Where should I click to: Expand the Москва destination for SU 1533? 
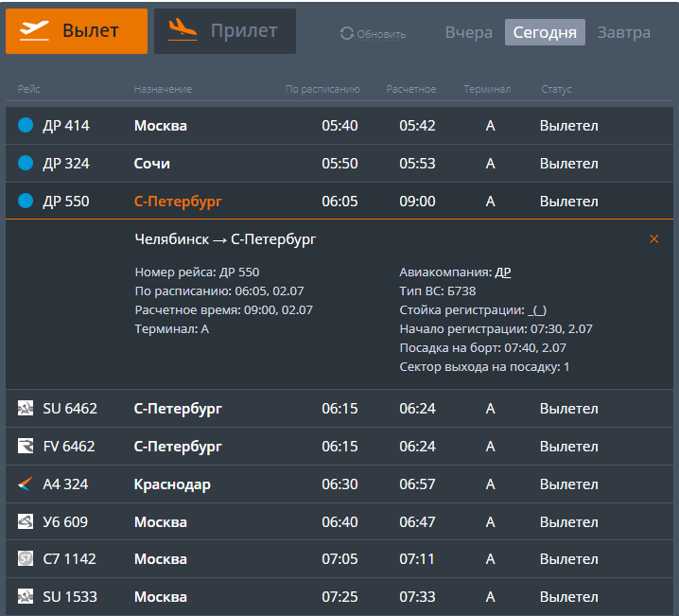161,597
